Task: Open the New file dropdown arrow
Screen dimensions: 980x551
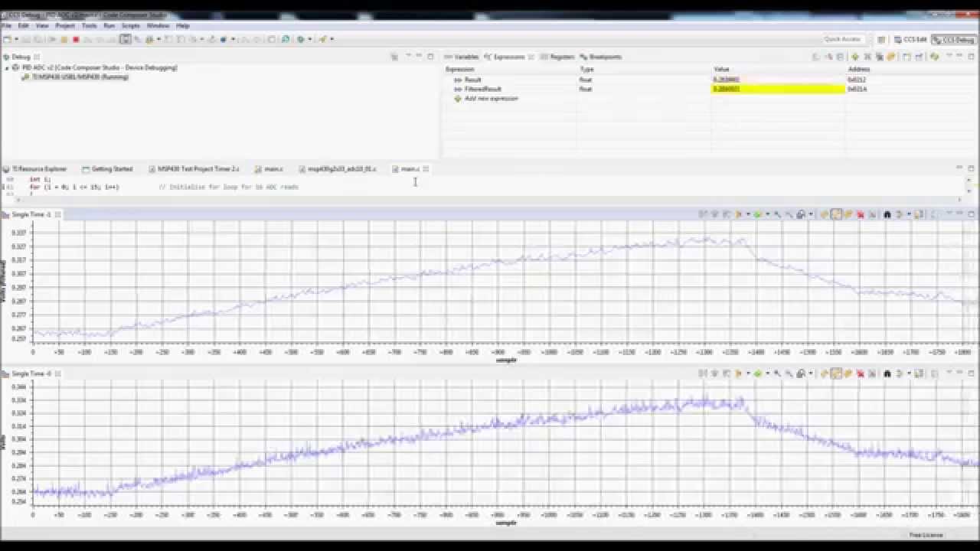Action: point(16,39)
